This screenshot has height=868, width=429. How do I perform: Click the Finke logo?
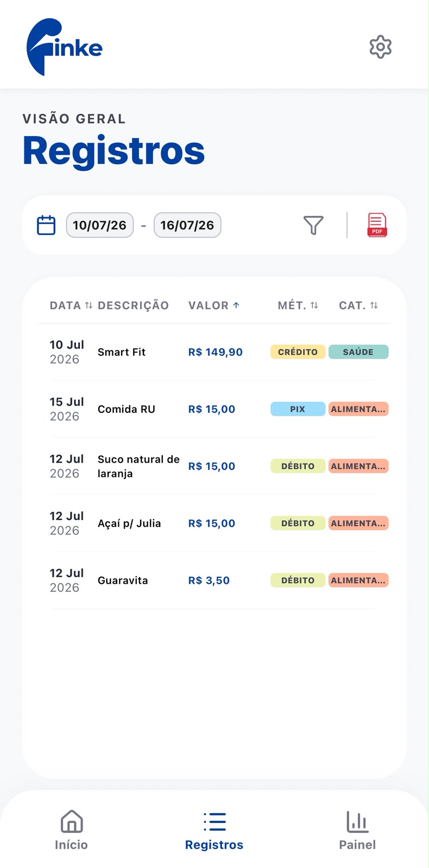pyautogui.click(x=64, y=47)
